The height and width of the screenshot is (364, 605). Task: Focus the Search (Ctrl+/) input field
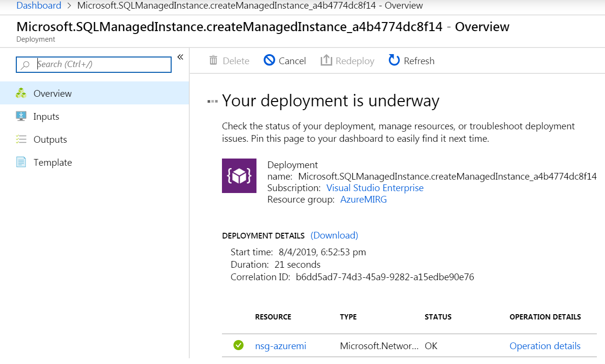(x=93, y=65)
